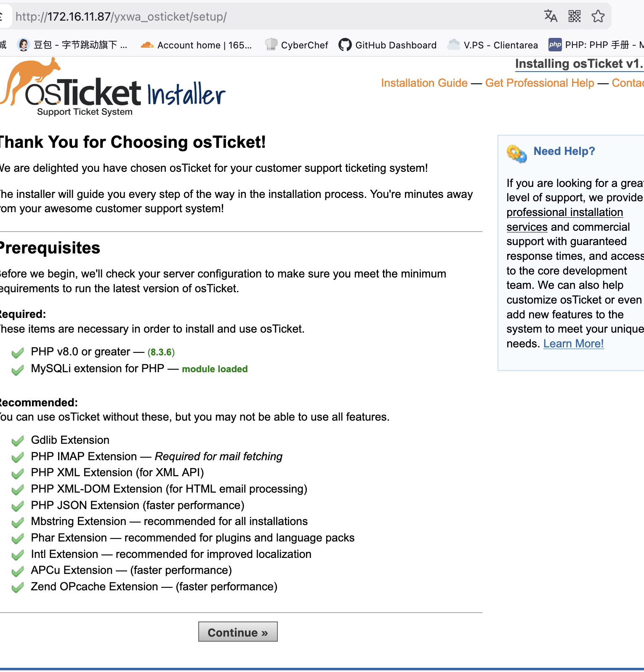This screenshot has width=644, height=672.
Task: Open the V.PS Clientarea bookmark
Action: coord(493,45)
